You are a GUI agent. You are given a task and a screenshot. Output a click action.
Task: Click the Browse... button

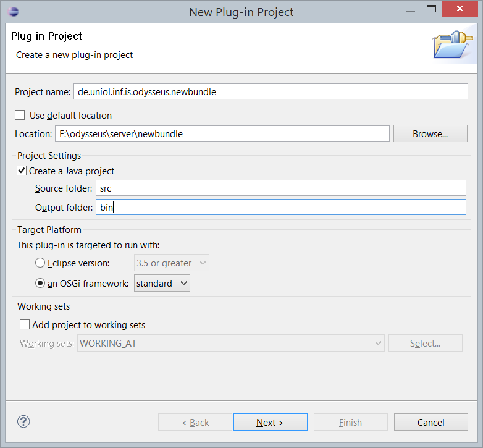430,133
